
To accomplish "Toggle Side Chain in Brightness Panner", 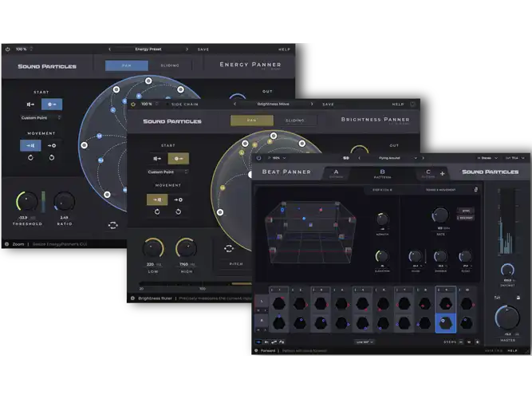I will coord(184,105).
